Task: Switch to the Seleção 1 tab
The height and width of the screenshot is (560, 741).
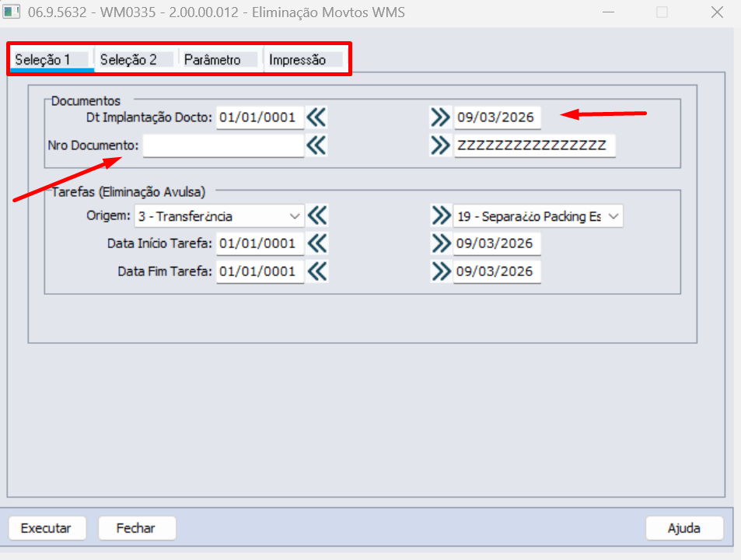Action: 52,60
